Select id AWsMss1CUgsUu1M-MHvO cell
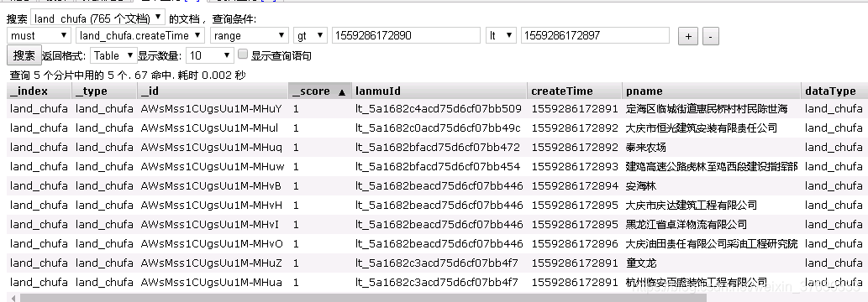 [213, 244]
